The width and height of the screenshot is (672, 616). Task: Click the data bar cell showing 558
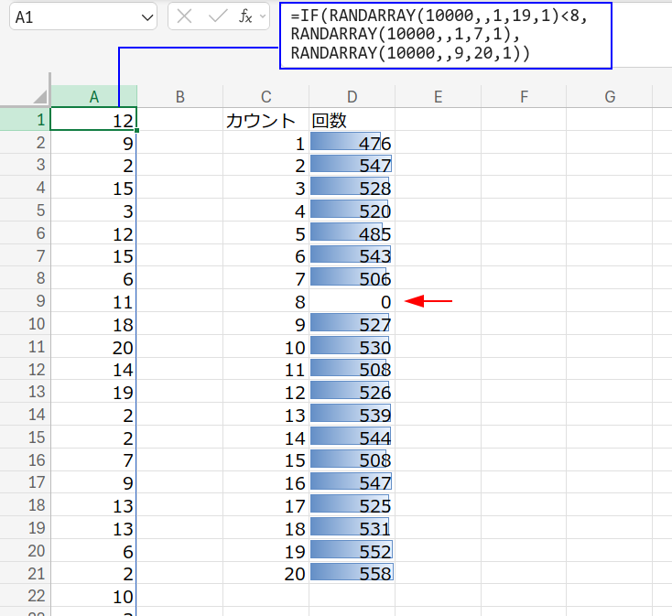(352, 572)
